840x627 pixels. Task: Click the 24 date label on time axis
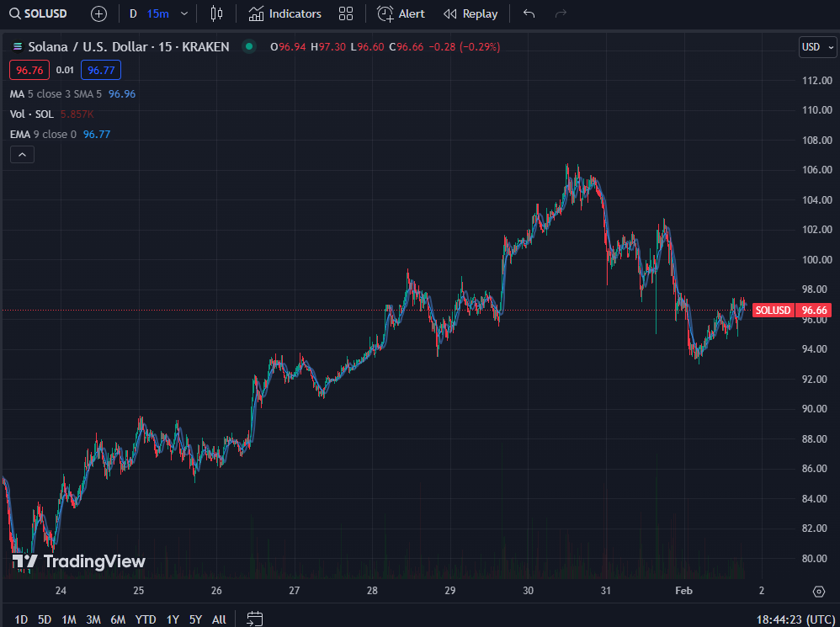click(61, 591)
